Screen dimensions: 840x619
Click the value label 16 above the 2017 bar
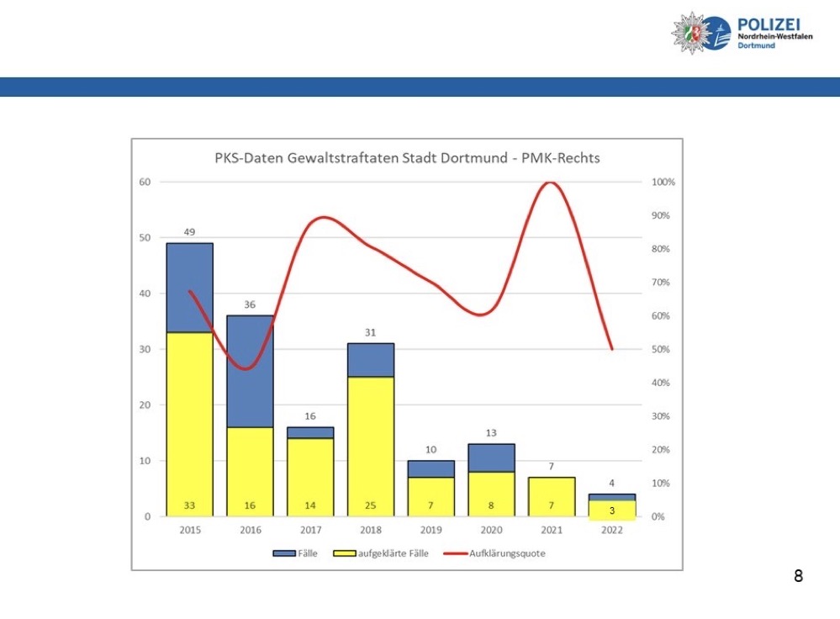[x=310, y=415]
